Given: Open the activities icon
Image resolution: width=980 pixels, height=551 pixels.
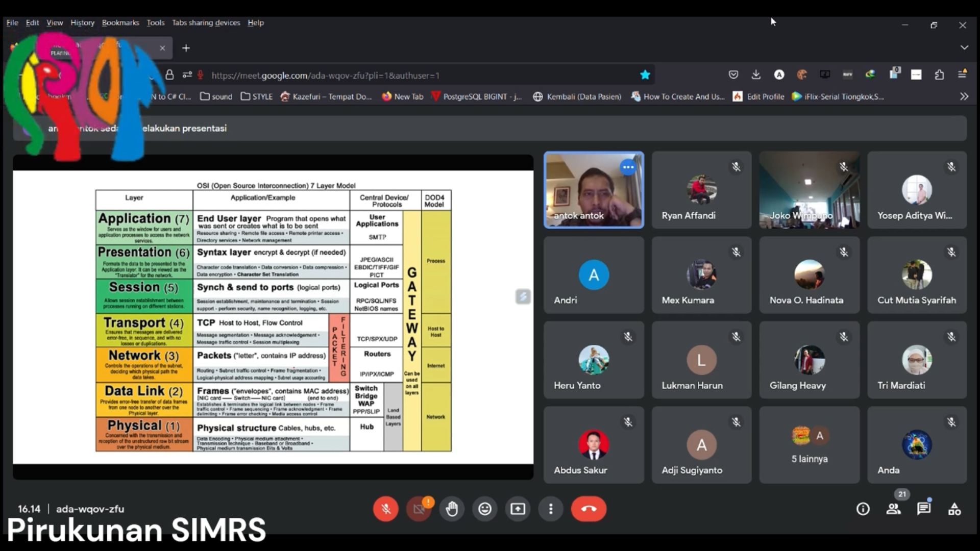Looking at the screenshot, I should [x=954, y=509].
